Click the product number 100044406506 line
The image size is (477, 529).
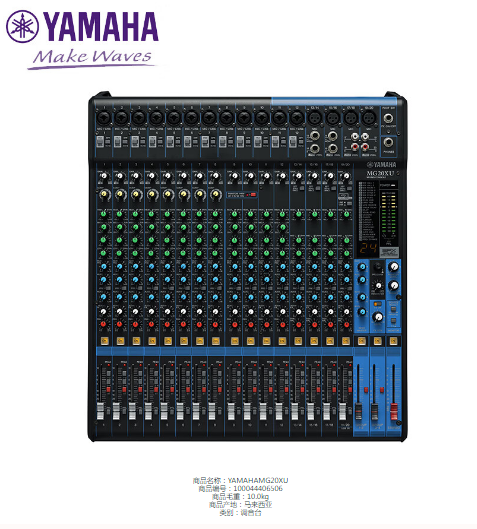[x=240, y=489]
